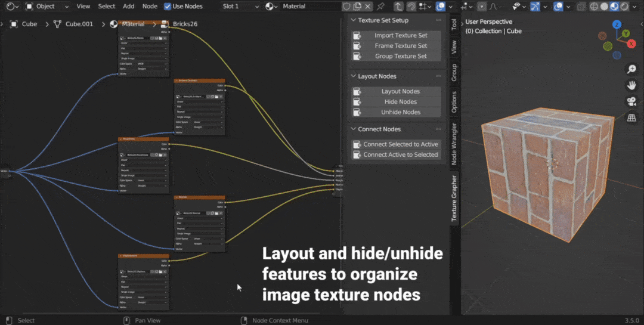Open the Add menu in node editor
Image resolution: width=644 pixels, height=325 pixels.
tap(129, 6)
